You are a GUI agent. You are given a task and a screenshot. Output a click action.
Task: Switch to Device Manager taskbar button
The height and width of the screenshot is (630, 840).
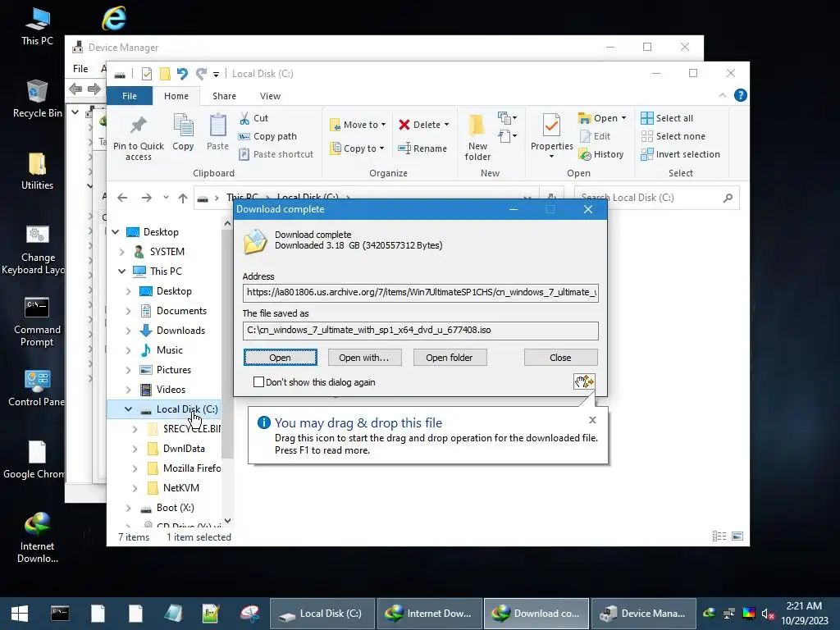pyautogui.click(x=643, y=614)
